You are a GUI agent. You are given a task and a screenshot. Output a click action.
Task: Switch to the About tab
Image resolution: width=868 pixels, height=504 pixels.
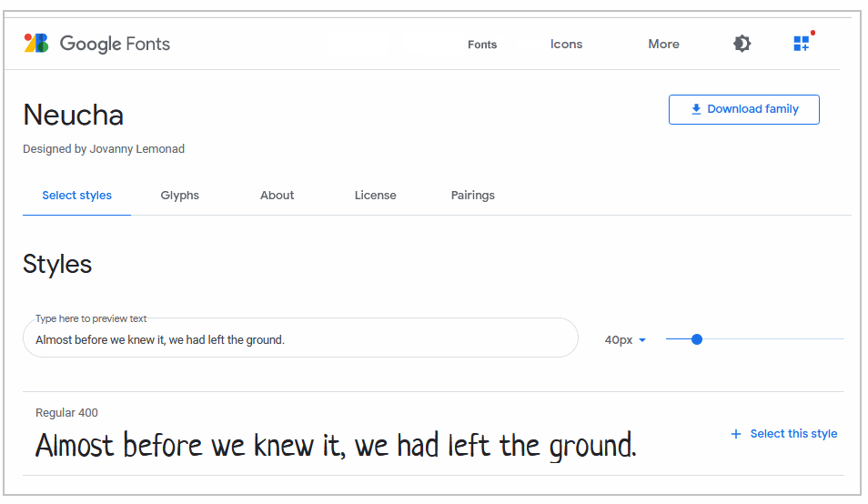pos(277,196)
